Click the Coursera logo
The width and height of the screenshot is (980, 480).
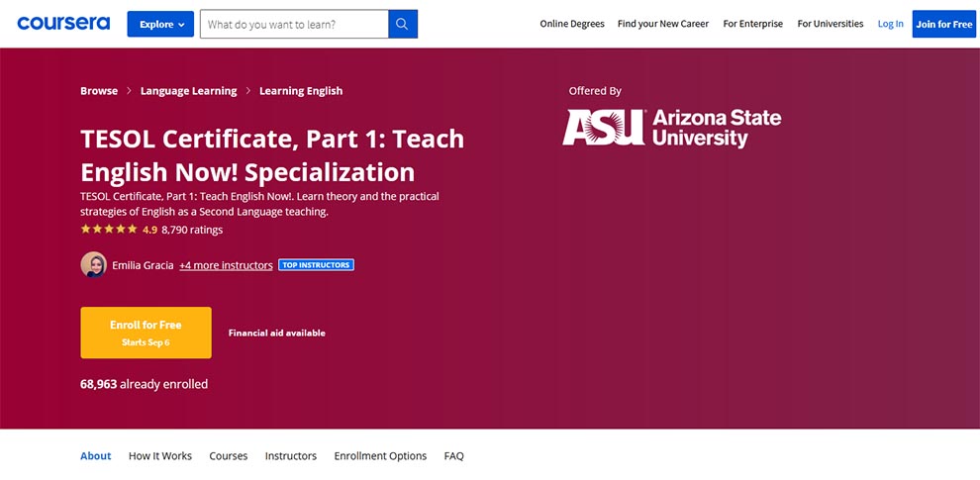[x=63, y=23]
